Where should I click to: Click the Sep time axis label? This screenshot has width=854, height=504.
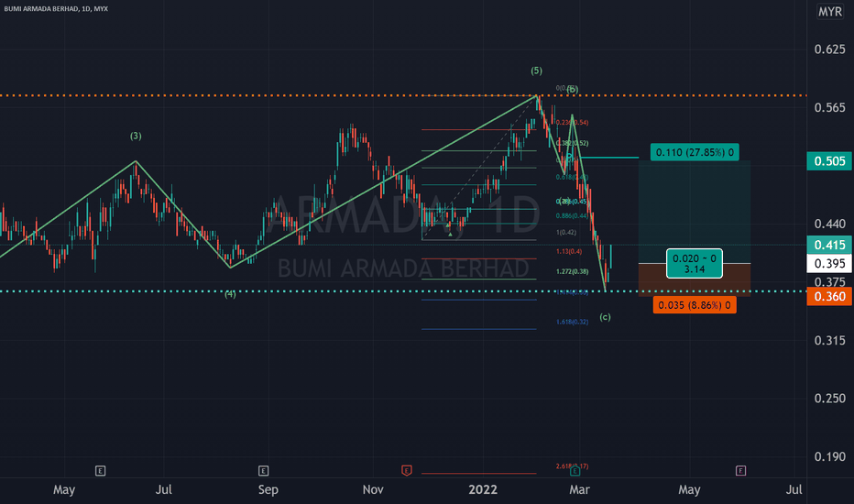(x=268, y=489)
